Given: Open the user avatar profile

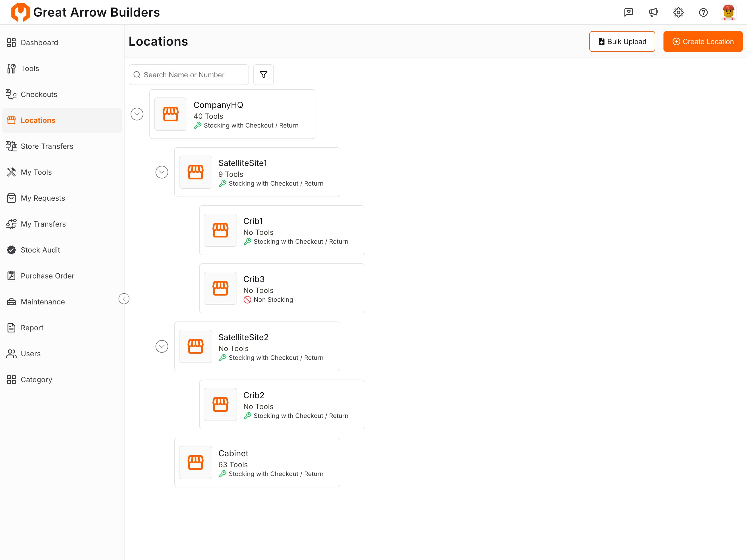Looking at the screenshot, I should pyautogui.click(x=728, y=12).
